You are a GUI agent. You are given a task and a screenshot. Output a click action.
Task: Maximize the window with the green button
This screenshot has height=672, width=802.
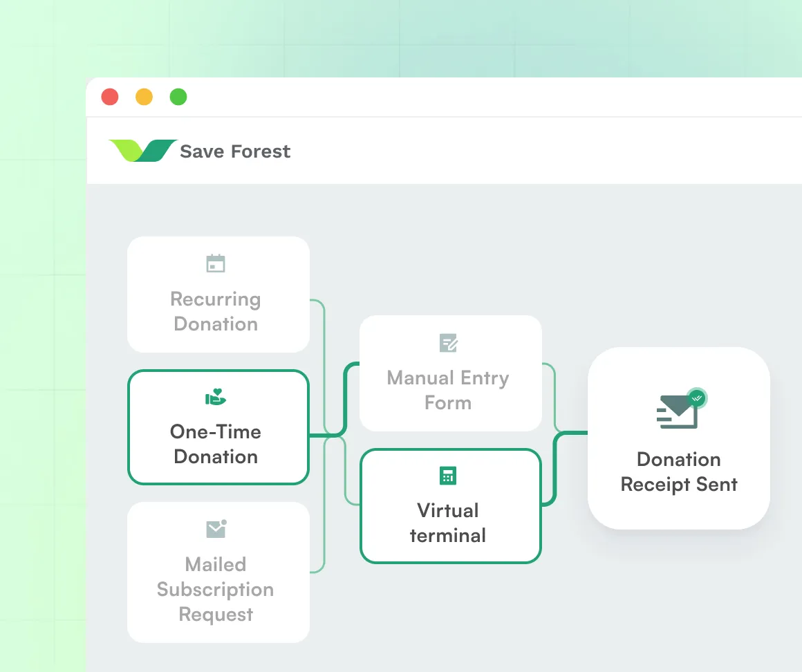point(178,97)
